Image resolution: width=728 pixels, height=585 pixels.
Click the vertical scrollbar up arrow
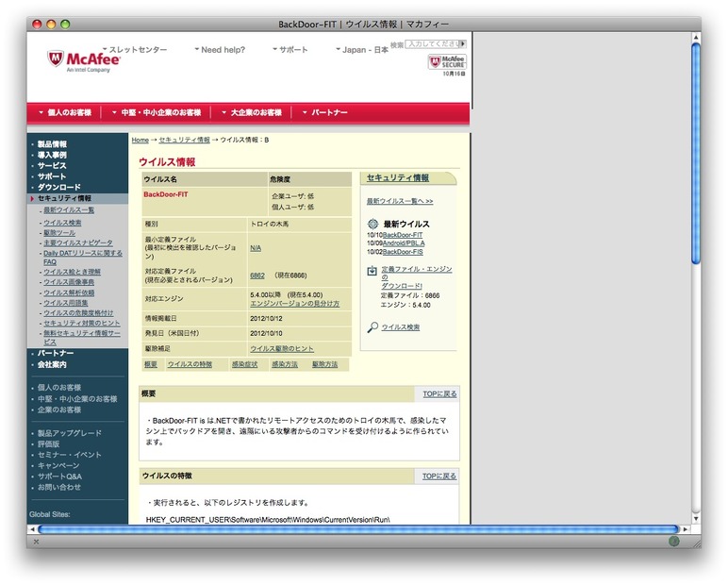696,37
